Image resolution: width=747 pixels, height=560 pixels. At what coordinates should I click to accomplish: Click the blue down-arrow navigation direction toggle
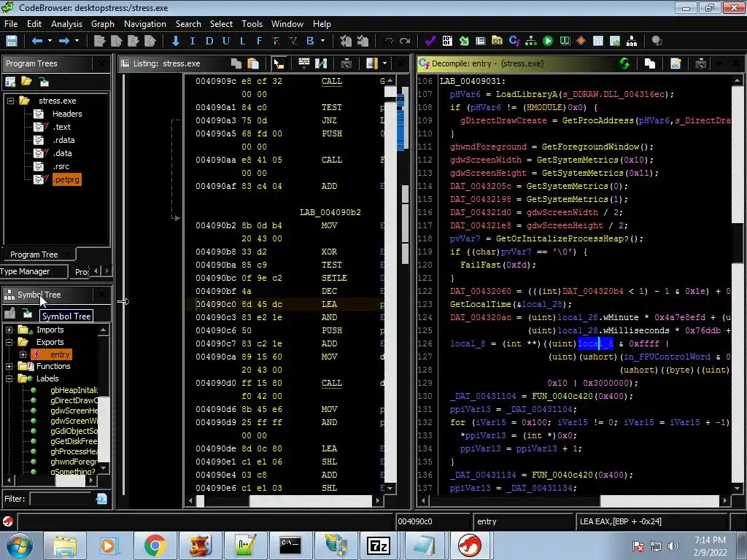pyautogui.click(x=175, y=41)
